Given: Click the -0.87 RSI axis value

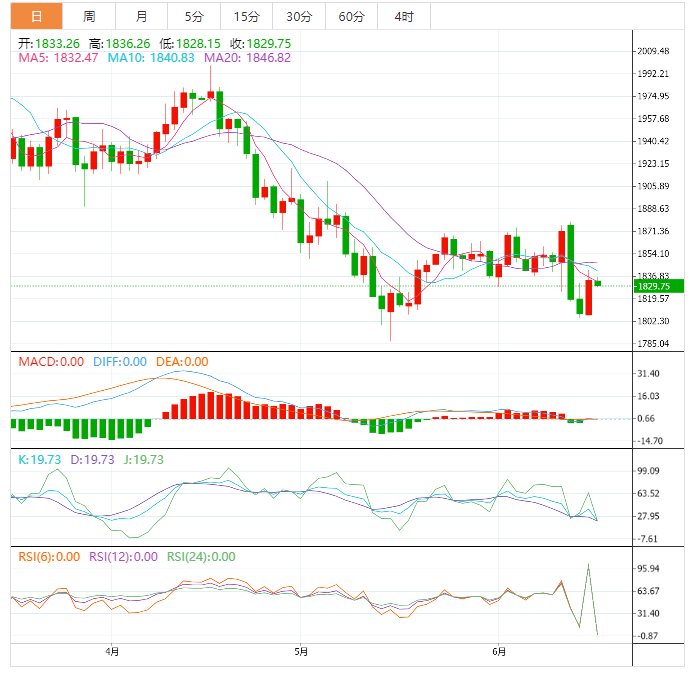Looking at the screenshot, I should pyautogui.click(x=647, y=636).
